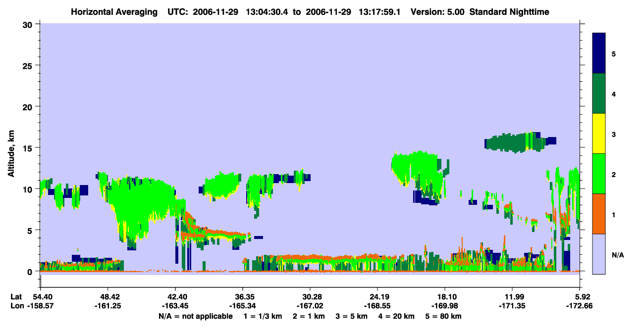Click the longitude value -167.02

[x=310, y=306]
